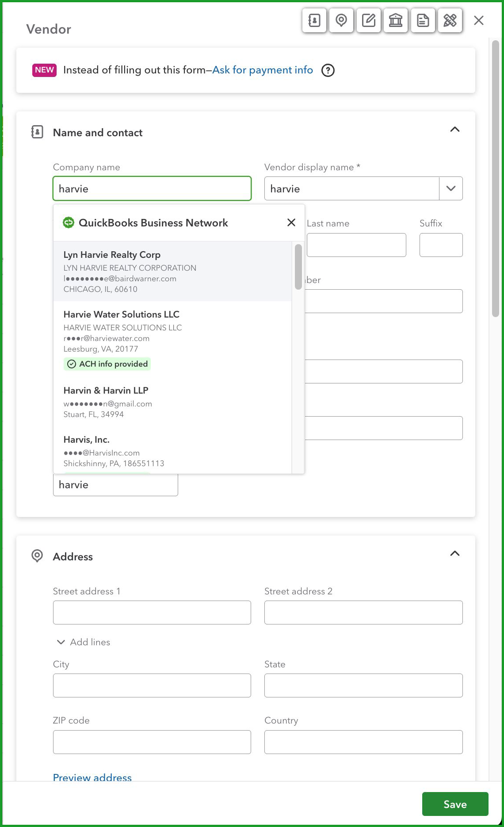The image size is (504, 827).
Task: Focus the Company name field
Action: (x=152, y=188)
